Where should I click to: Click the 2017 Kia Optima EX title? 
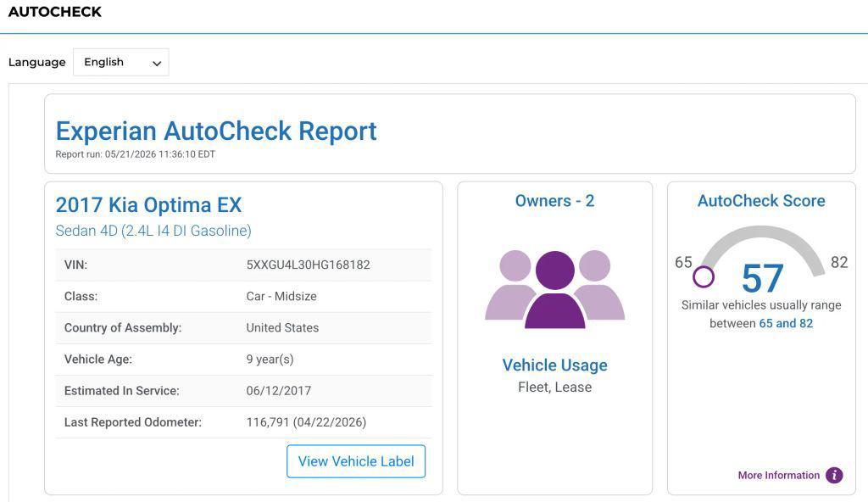click(148, 205)
